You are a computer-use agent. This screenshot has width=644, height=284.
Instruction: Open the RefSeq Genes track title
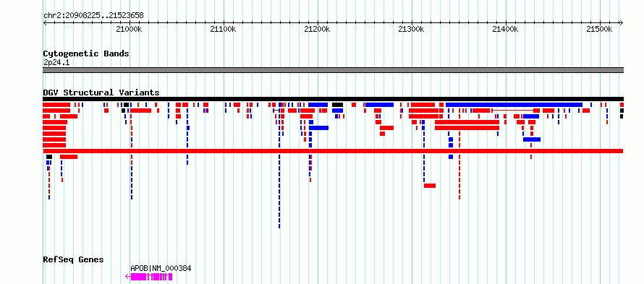(x=74, y=259)
